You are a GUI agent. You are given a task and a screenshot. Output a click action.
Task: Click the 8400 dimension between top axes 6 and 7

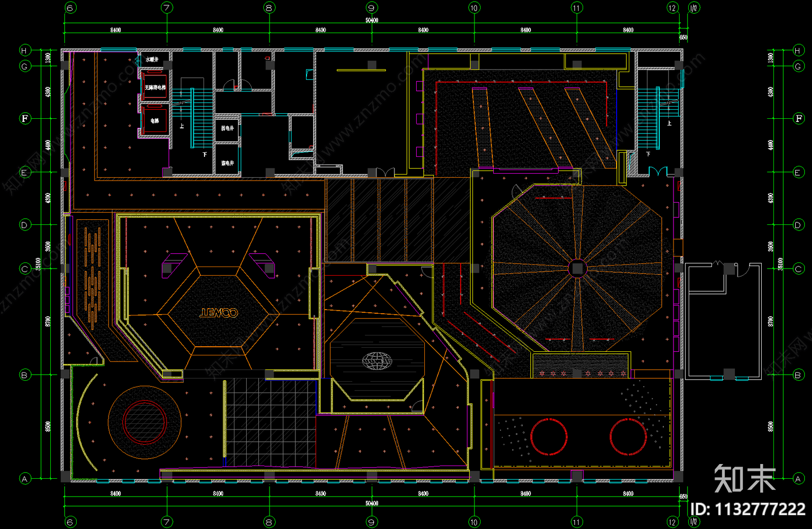click(116, 30)
